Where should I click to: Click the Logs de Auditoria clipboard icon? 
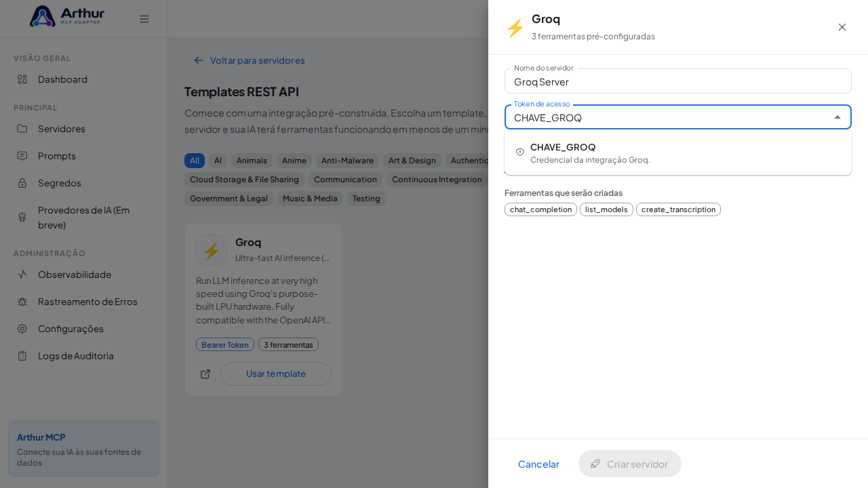coord(22,356)
